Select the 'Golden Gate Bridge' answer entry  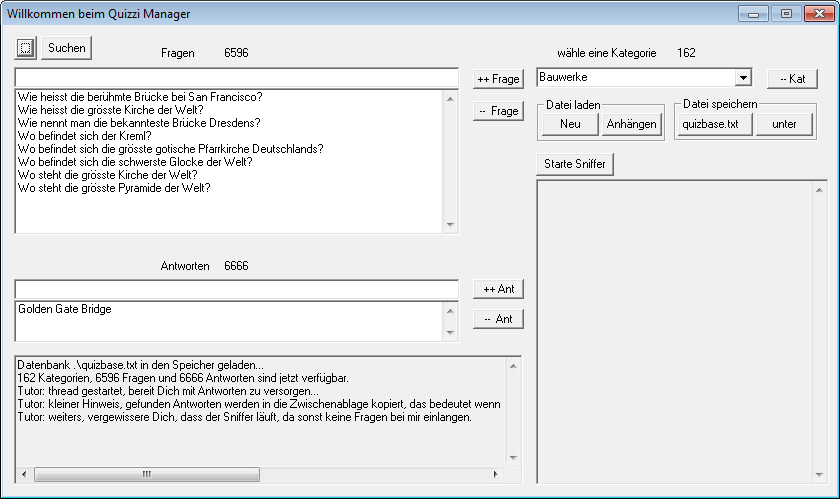click(x=65, y=310)
